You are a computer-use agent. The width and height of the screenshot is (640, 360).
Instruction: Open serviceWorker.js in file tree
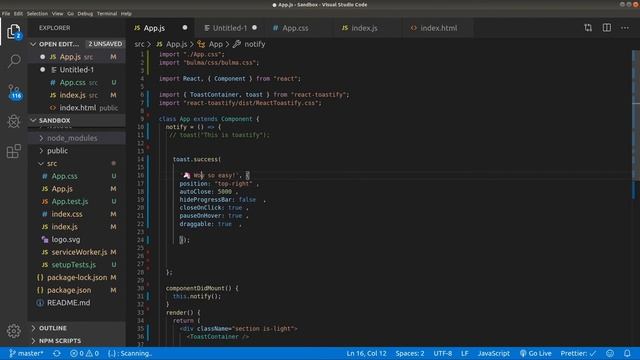[x=77, y=252]
